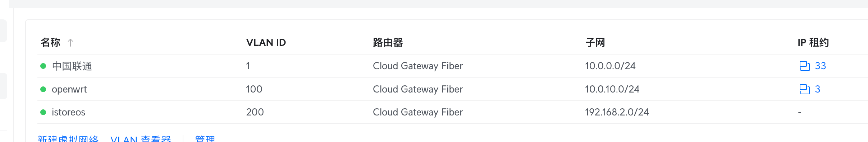Screen dimensions: 868x142
Task: Open the 3 leases link for openwrt
Action: (x=817, y=89)
